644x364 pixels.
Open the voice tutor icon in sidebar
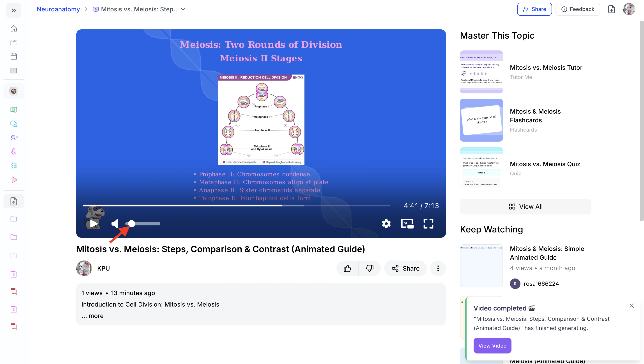[14, 137]
